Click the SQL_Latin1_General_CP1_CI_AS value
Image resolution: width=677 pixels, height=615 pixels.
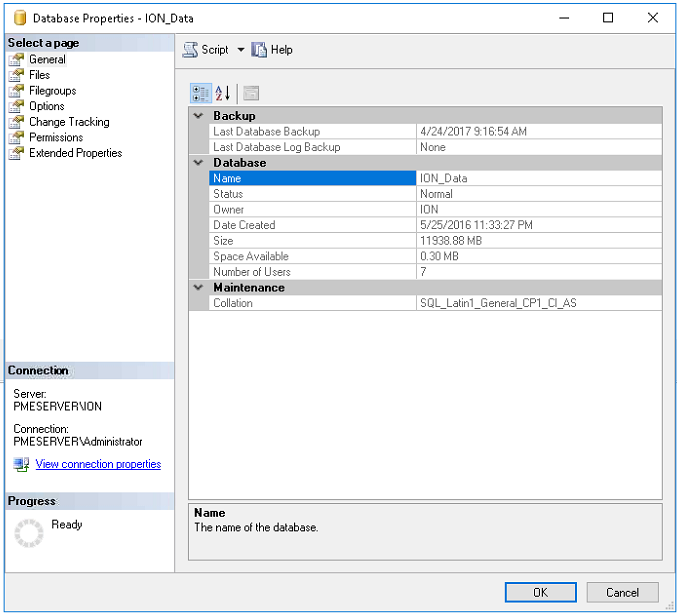pyautogui.click(x=498, y=303)
